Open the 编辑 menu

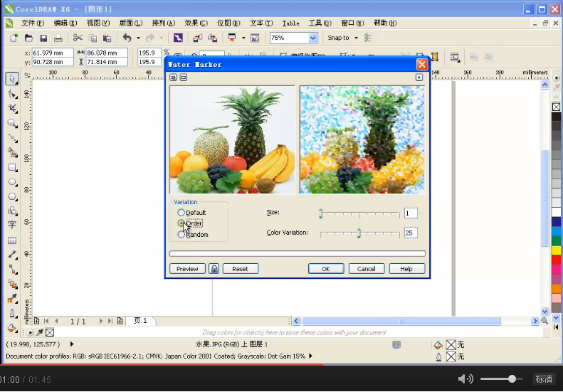point(65,23)
